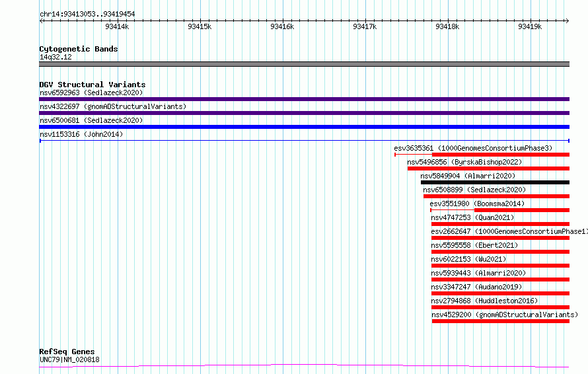Click the Cytogenetic Bands track heading

(x=79, y=49)
